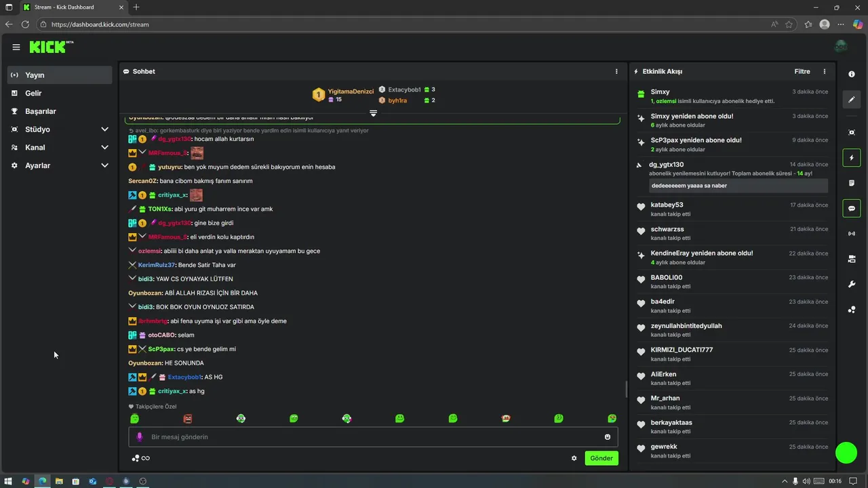Open the Windows Start button
This screenshot has width=868, height=488.
(8, 481)
